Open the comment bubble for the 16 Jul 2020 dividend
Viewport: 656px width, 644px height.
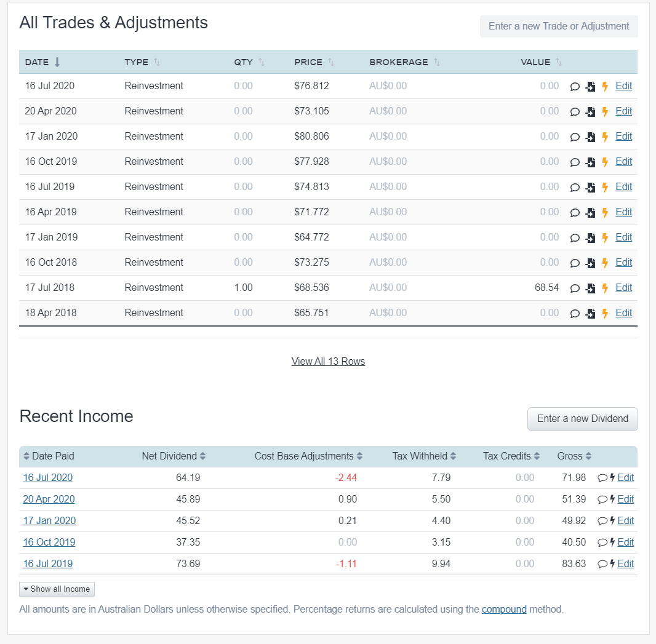(603, 478)
